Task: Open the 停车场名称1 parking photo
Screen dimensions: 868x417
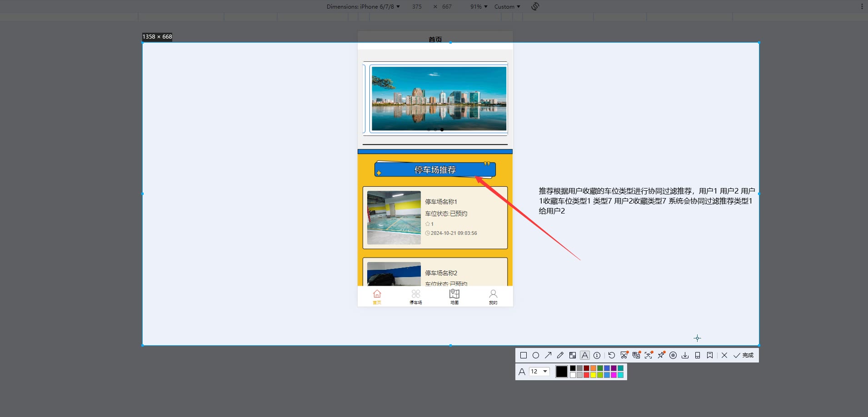Action: (x=394, y=218)
